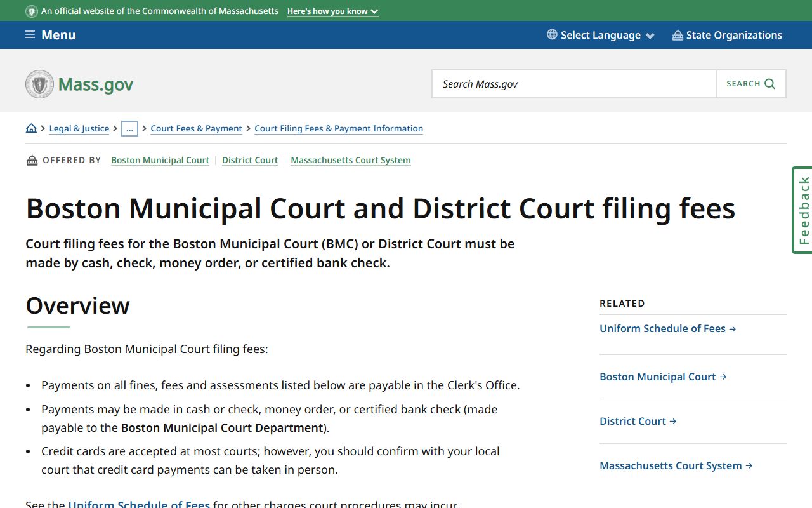Go to Mass.gov home via logo text
812x508 pixels.
(96, 84)
